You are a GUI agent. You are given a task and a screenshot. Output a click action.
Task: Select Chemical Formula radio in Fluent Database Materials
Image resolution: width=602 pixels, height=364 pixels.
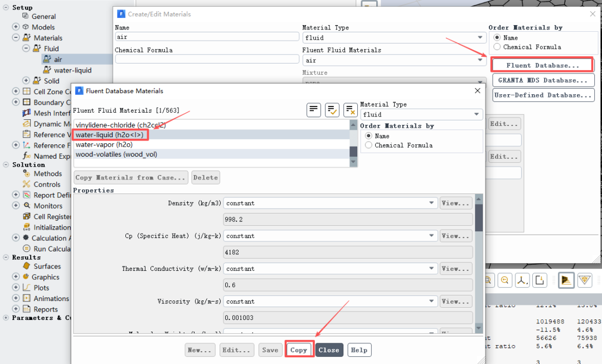click(x=368, y=145)
